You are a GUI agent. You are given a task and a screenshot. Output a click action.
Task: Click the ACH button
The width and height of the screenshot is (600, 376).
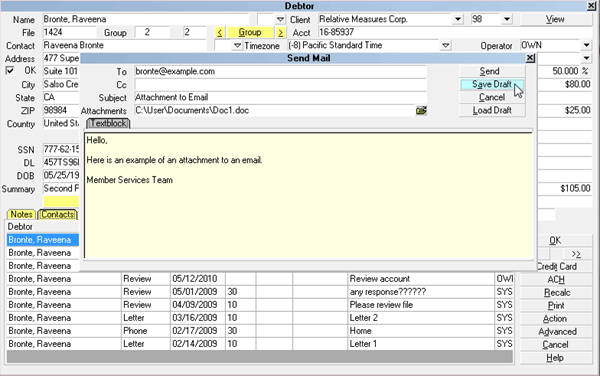click(x=556, y=280)
